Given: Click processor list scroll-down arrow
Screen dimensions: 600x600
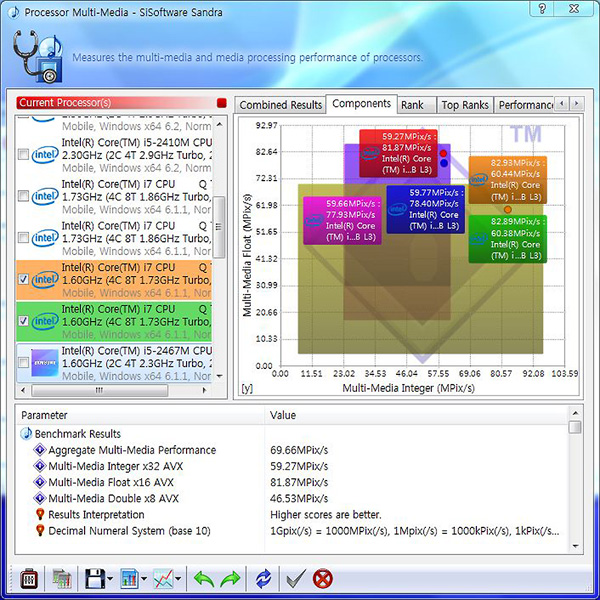Looking at the screenshot, I should point(219,376).
